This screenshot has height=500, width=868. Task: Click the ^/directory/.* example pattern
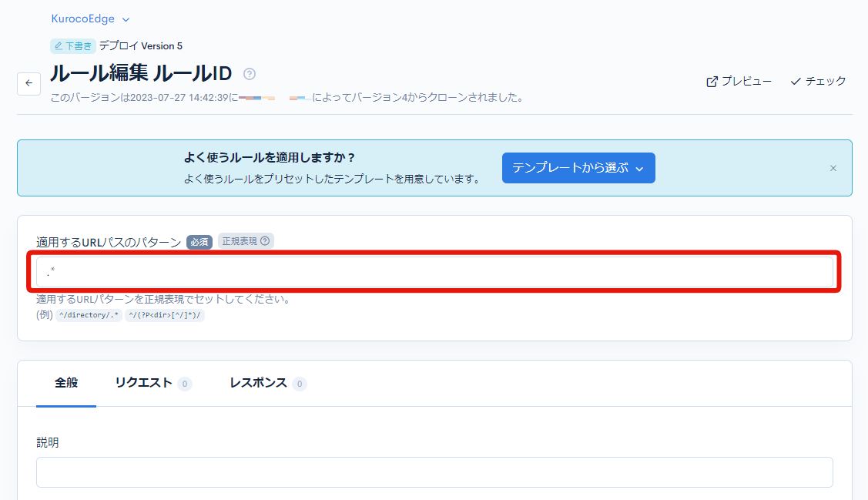(x=89, y=315)
